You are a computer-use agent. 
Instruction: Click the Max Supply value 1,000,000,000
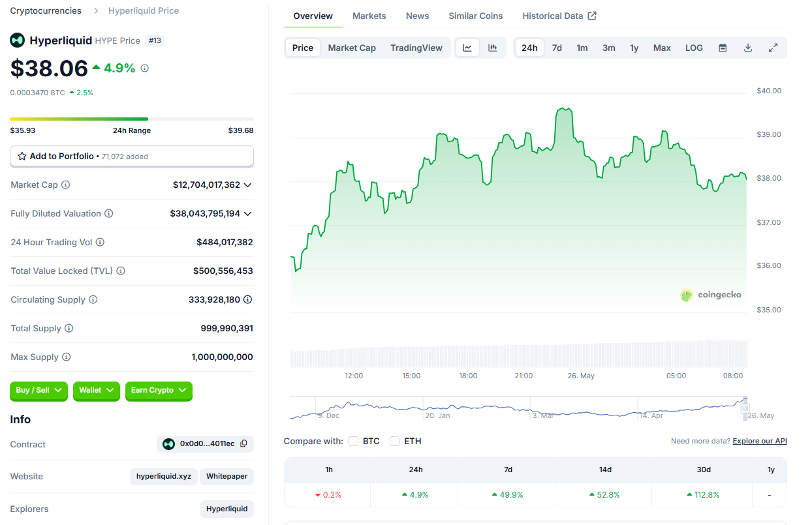pyautogui.click(x=222, y=357)
